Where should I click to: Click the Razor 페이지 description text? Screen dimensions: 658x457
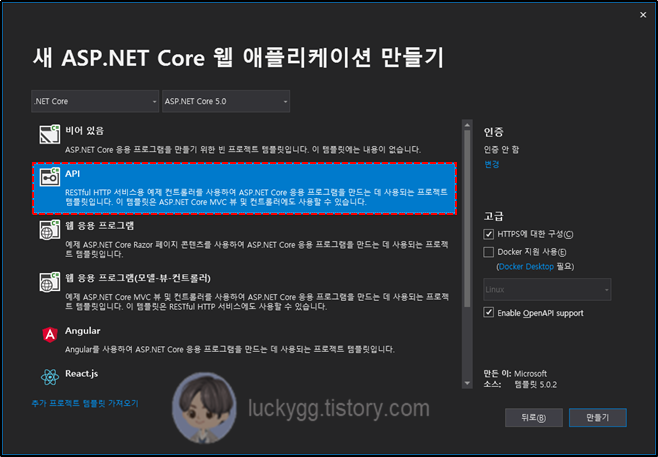pos(256,249)
